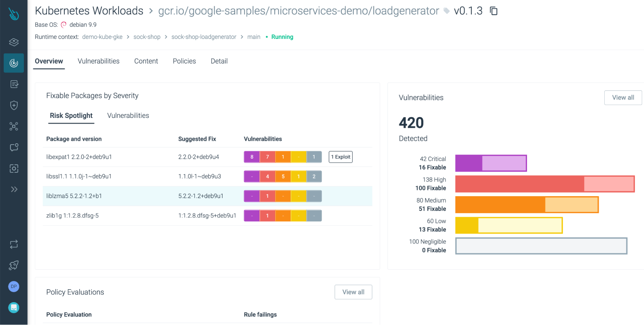Copy the image name using the copy icon
This screenshot has width=644, height=325.
(x=494, y=11)
